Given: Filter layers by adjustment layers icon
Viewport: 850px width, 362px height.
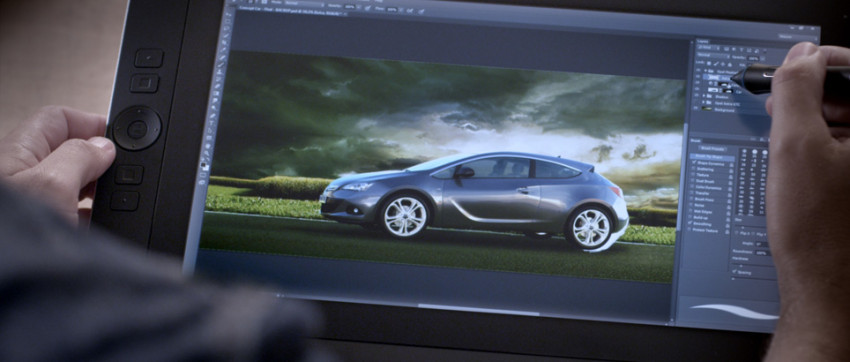Looking at the screenshot, I should coord(733,49).
